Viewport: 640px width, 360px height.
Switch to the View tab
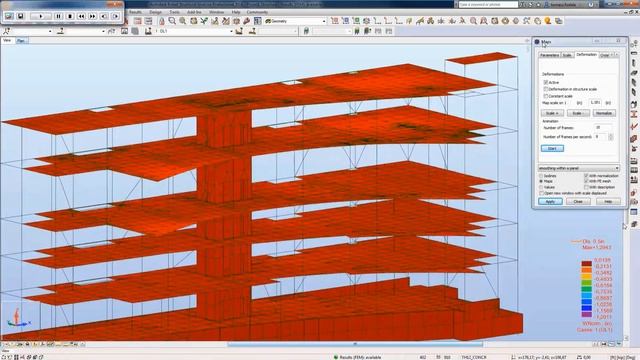pos(7,40)
